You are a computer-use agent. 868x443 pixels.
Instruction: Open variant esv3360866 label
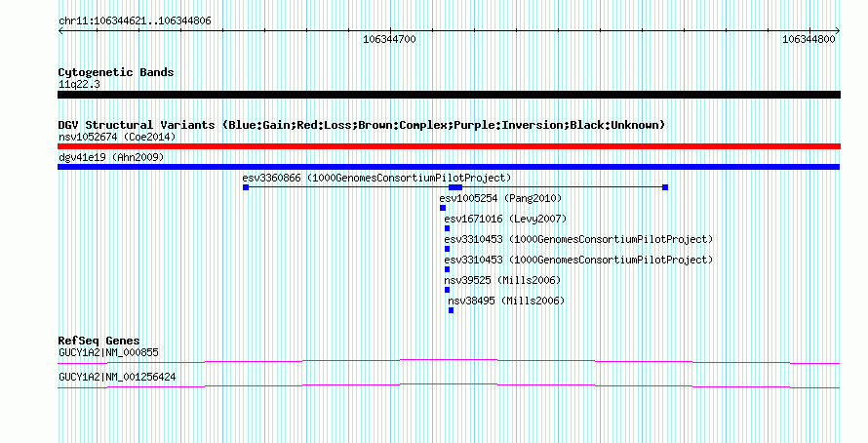click(x=376, y=178)
